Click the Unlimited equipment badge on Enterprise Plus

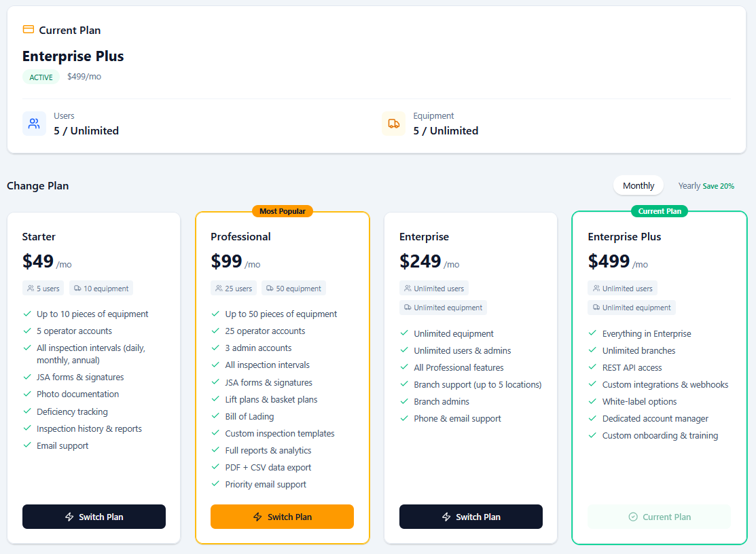[x=631, y=308]
